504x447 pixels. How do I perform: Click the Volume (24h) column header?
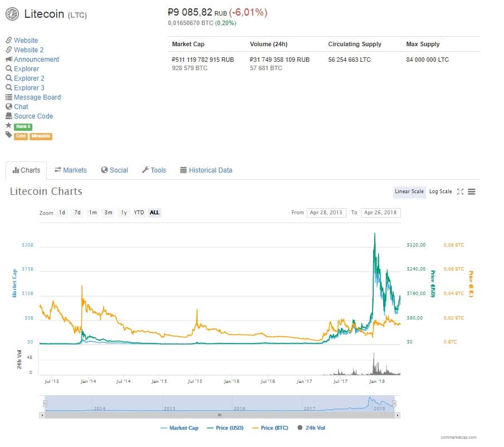click(269, 44)
